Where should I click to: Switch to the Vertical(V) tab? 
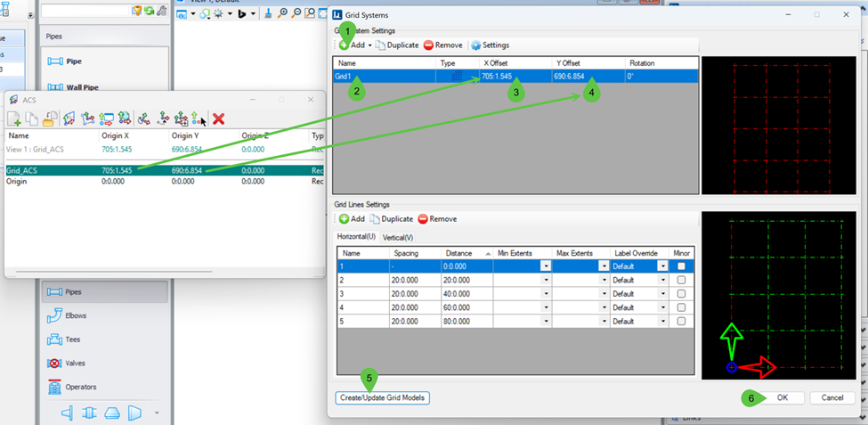coord(398,237)
